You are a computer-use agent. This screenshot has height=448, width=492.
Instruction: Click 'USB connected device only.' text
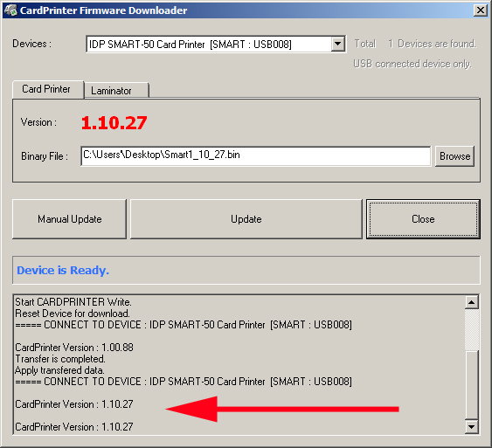412,64
